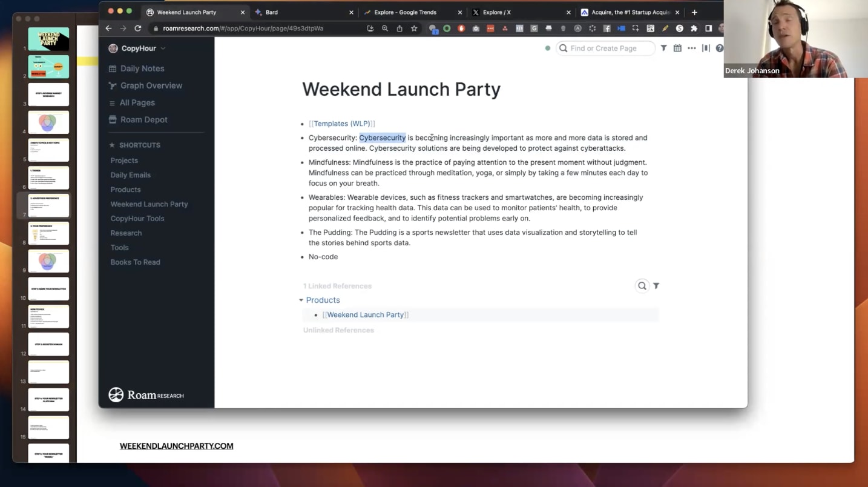Open a new browser tab
This screenshot has width=868, height=487.
click(x=694, y=12)
